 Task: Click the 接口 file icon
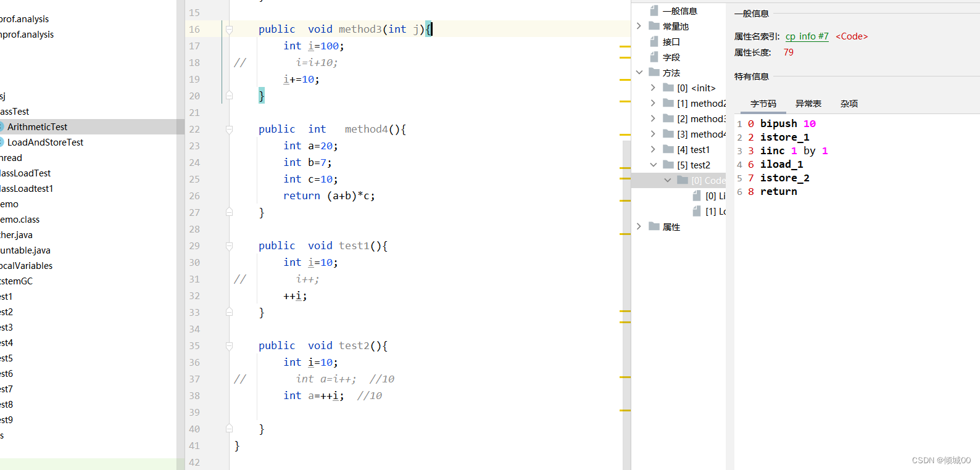click(654, 41)
